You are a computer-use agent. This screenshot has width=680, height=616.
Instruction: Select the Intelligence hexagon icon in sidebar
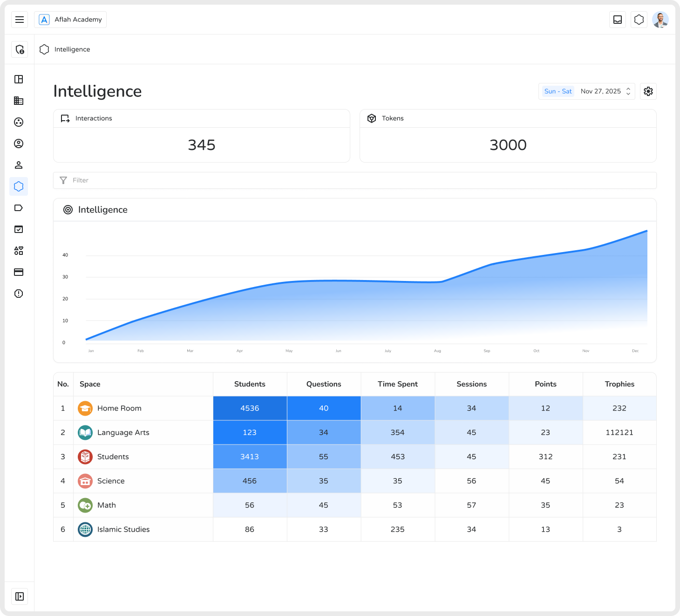click(x=19, y=186)
